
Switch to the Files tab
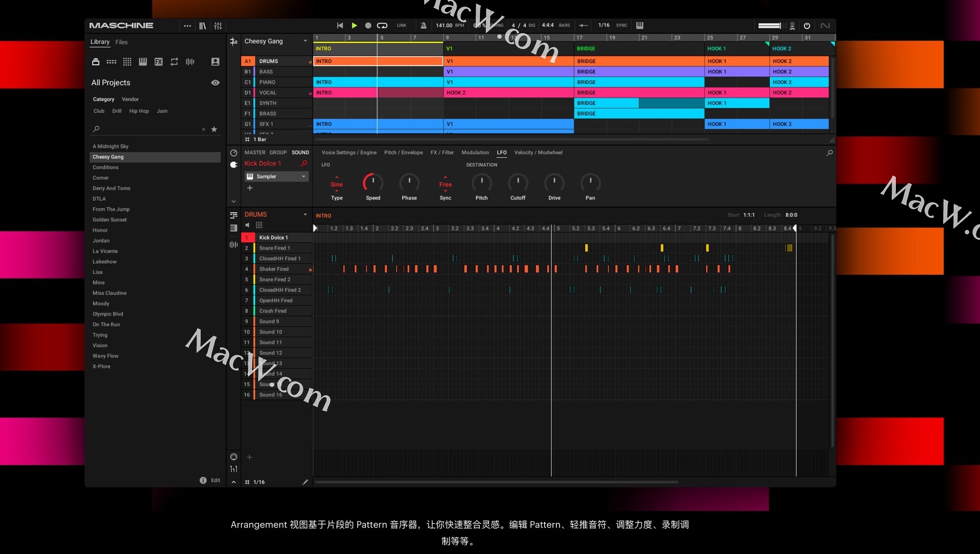pyautogui.click(x=121, y=42)
